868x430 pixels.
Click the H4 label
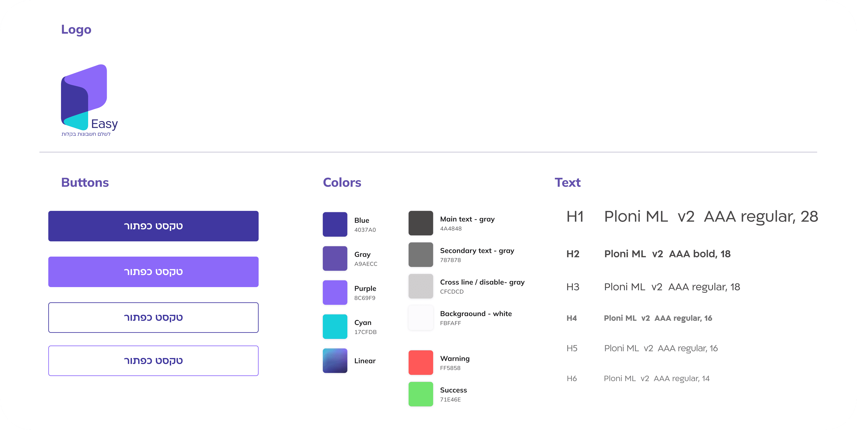coord(571,318)
